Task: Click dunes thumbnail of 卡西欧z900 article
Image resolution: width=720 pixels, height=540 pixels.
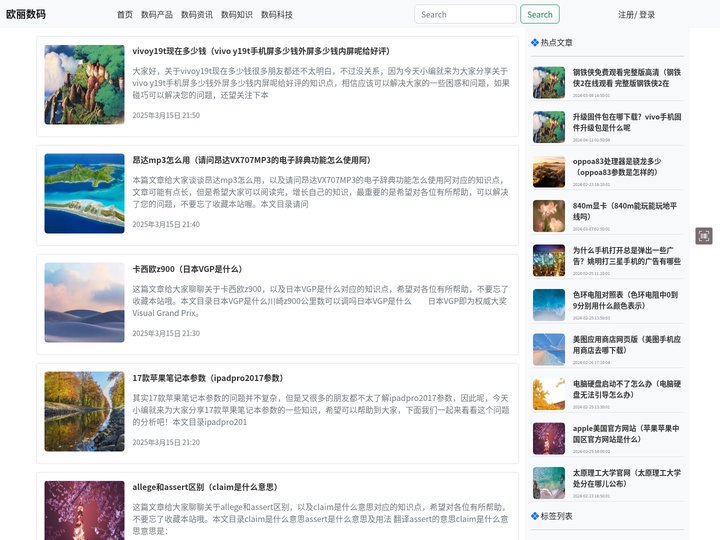Action: [x=84, y=303]
